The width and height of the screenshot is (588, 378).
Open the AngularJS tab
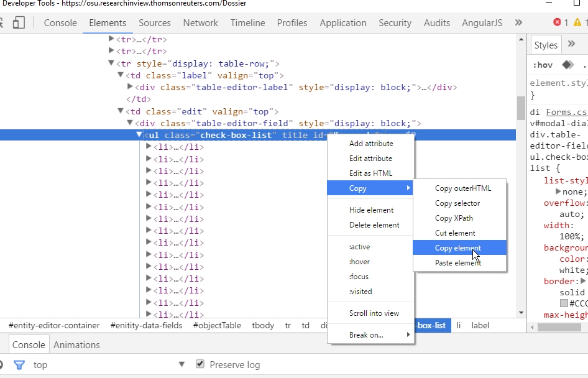pos(482,23)
